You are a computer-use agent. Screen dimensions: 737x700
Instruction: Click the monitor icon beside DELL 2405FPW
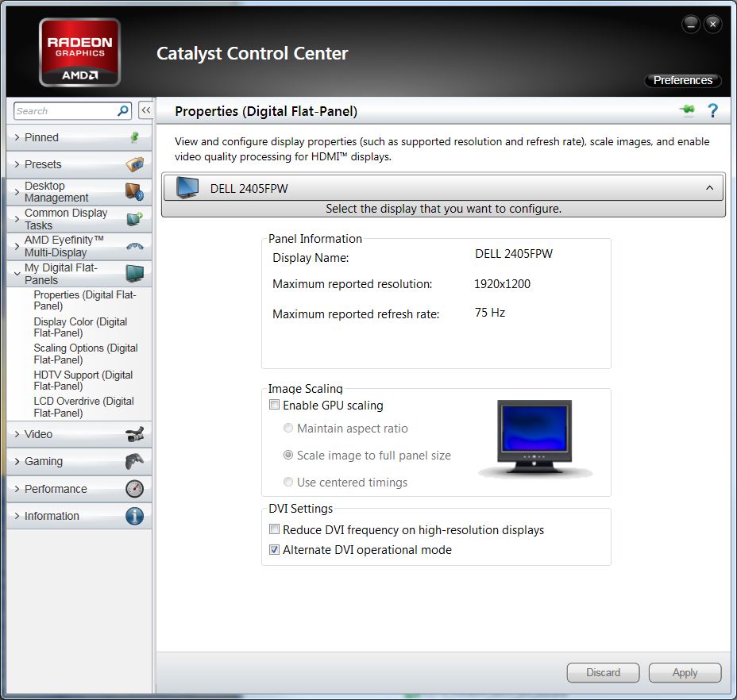tap(187, 188)
